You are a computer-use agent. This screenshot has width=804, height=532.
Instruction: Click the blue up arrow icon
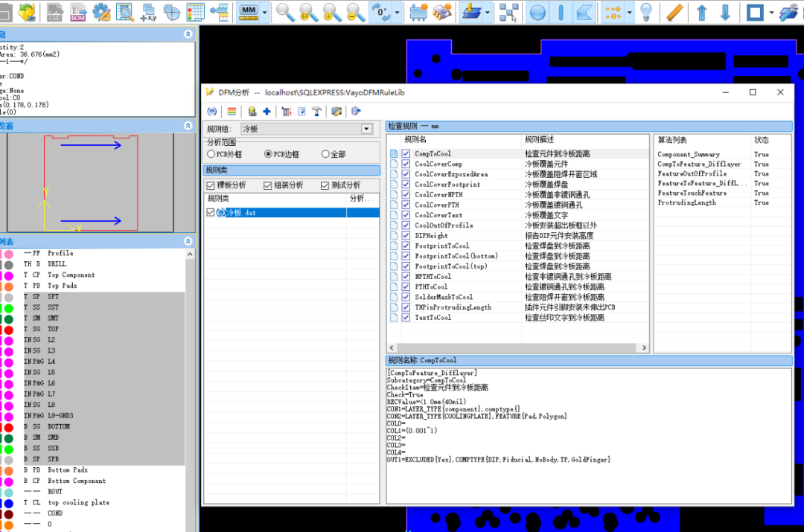[x=702, y=12]
